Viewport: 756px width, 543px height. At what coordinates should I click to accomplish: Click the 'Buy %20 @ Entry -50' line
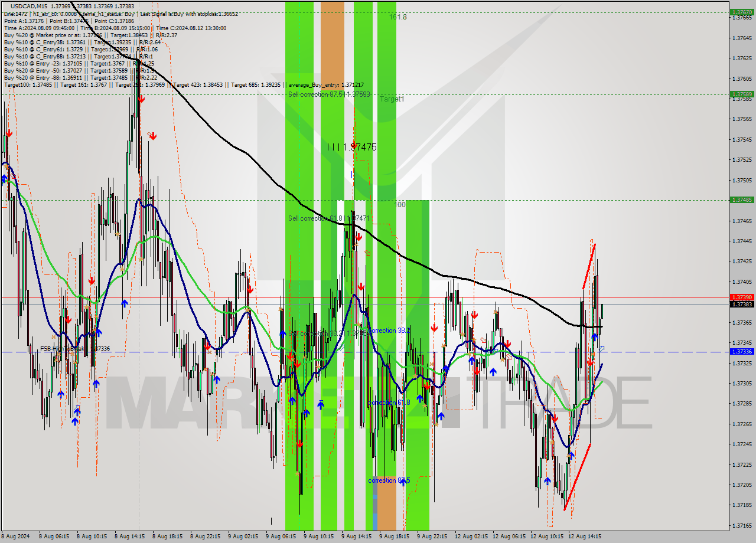point(79,70)
